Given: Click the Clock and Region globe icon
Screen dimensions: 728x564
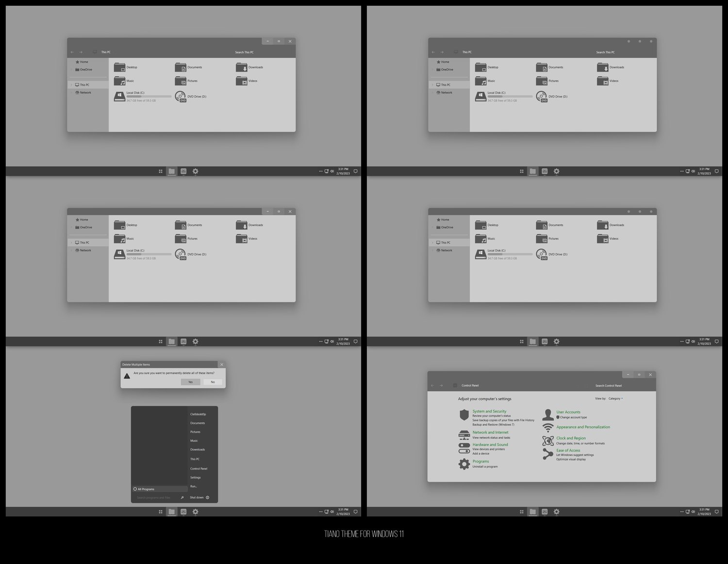Looking at the screenshot, I should point(548,441).
